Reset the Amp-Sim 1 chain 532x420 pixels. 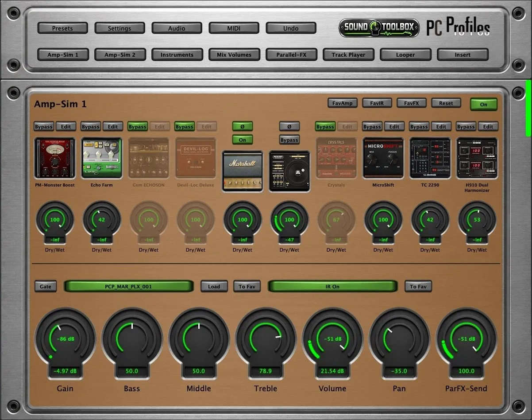[x=446, y=103]
